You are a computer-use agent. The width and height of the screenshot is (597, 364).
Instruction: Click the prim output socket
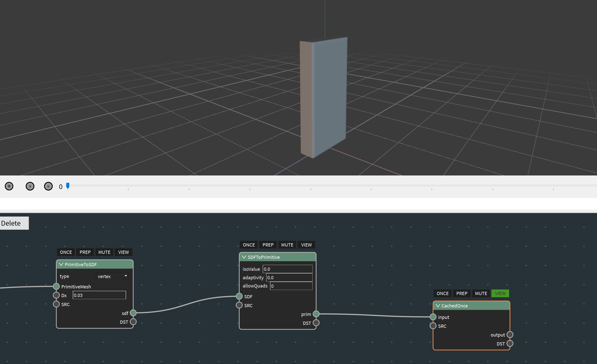(316, 314)
